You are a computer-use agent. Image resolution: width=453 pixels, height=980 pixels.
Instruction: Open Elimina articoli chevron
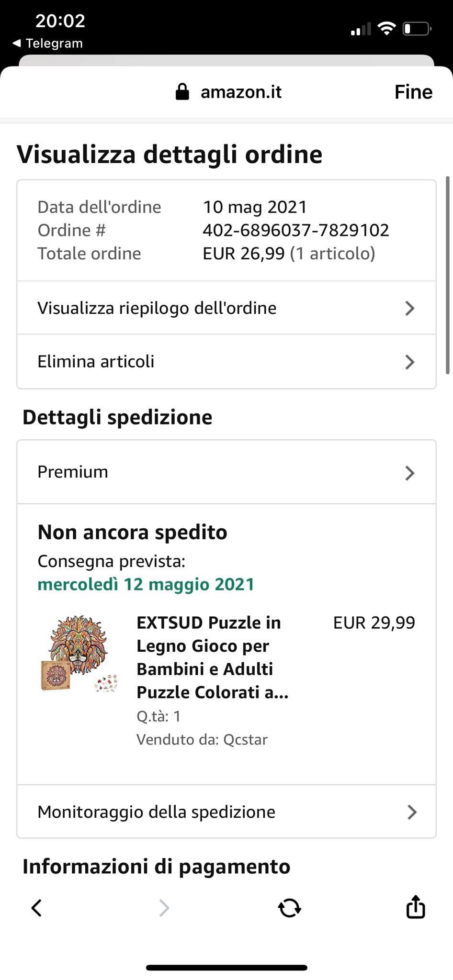pyautogui.click(x=409, y=362)
